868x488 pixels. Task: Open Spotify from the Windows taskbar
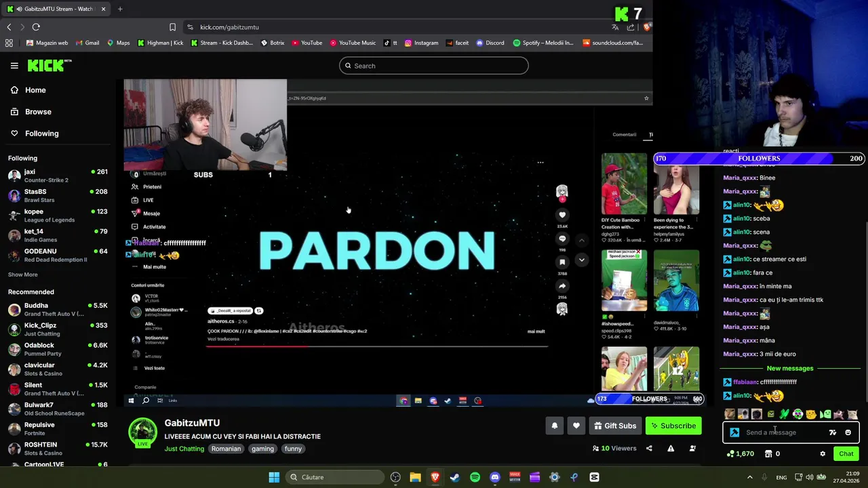pos(475,477)
